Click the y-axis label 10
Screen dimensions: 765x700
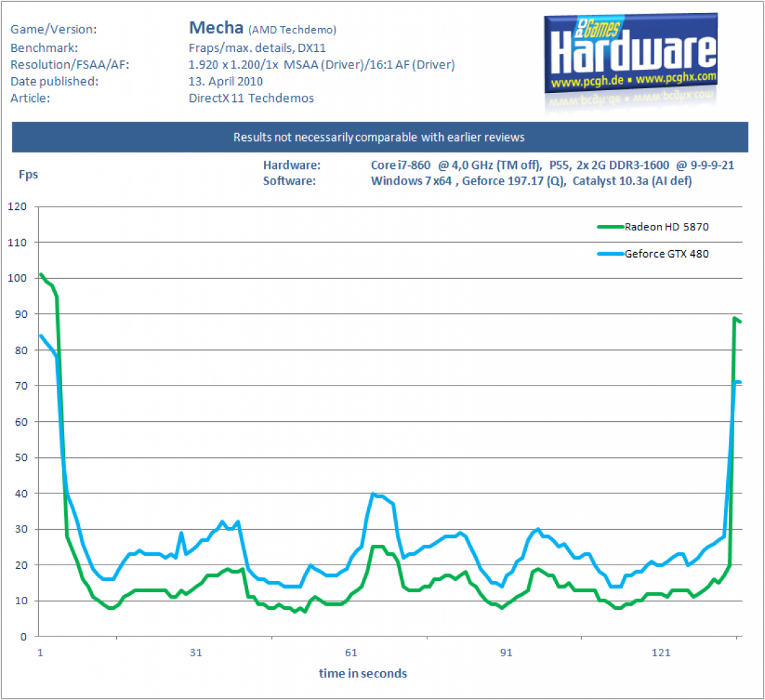click(21, 601)
